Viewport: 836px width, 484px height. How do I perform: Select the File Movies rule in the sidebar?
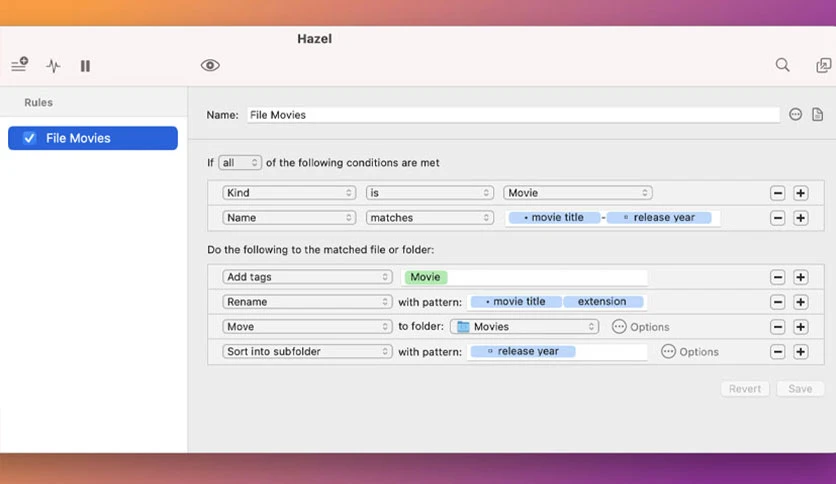pyautogui.click(x=93, y=138)
